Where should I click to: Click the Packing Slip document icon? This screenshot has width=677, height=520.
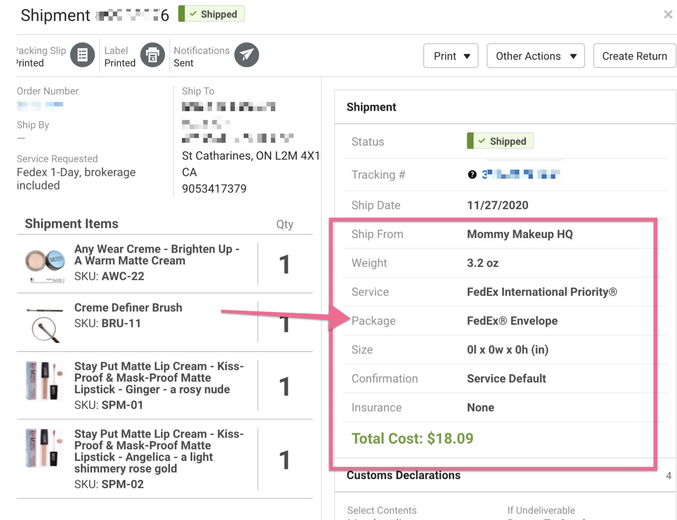pyautogui.click(x=83, y=56)
